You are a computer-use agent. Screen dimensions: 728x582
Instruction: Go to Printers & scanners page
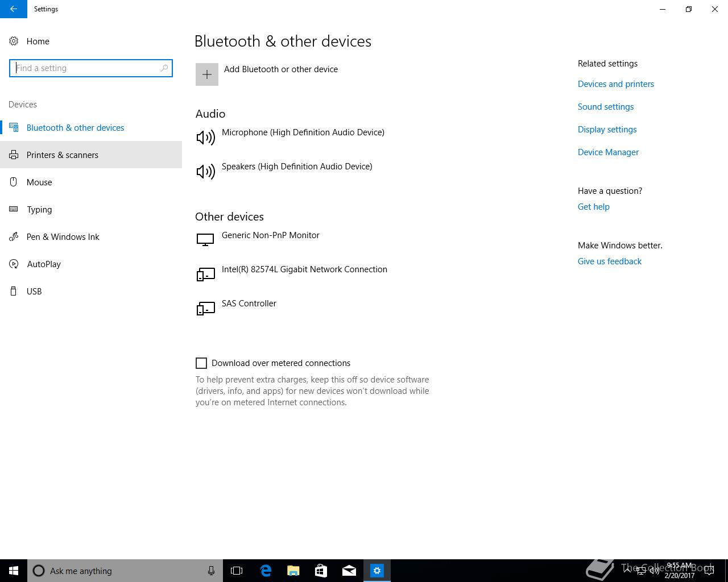[x=91, y=155]
